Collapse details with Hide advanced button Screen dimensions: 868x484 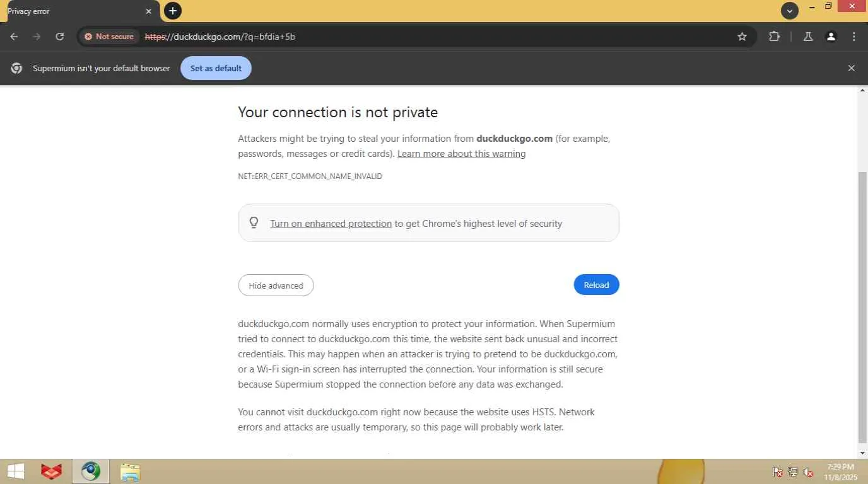(276, 285)
